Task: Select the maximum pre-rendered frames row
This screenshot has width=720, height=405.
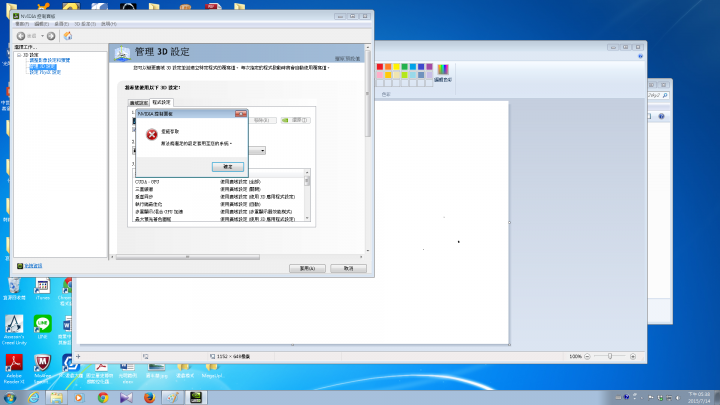Action: click(x=219, y=219)
